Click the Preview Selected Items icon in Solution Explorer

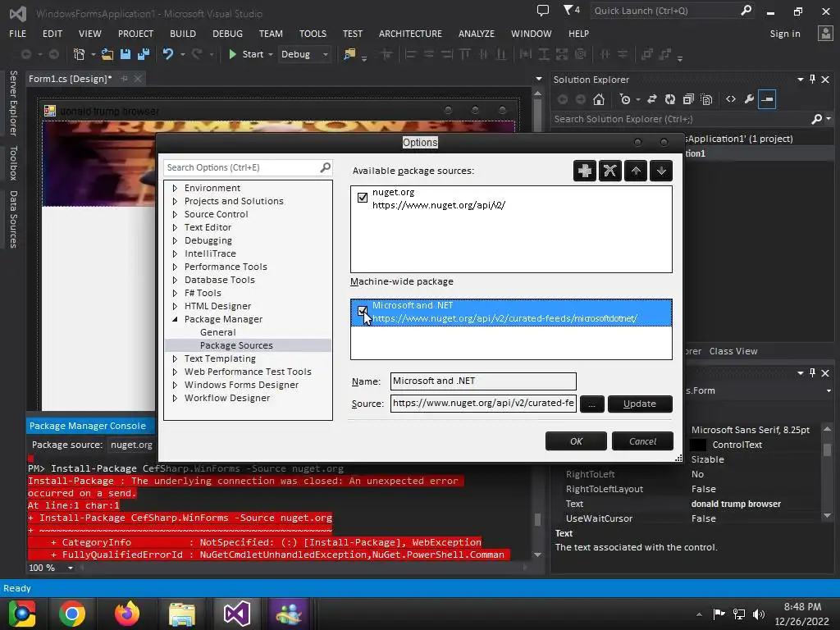[767, 99]
